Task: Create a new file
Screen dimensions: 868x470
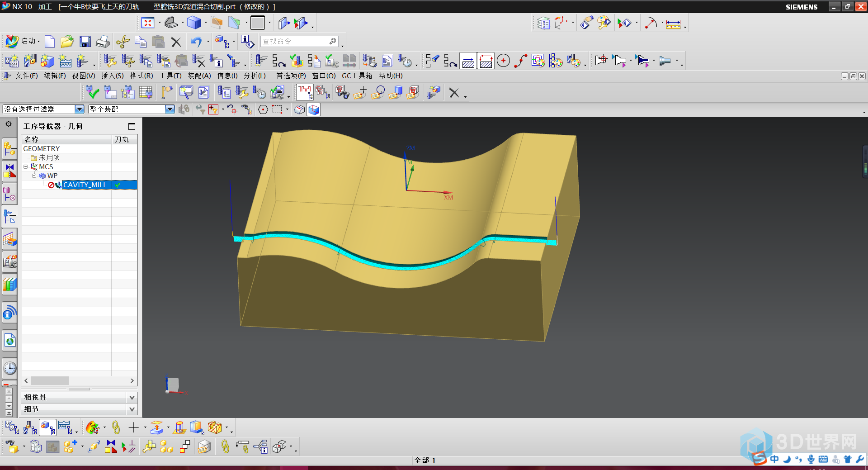Action: [50, 42]
